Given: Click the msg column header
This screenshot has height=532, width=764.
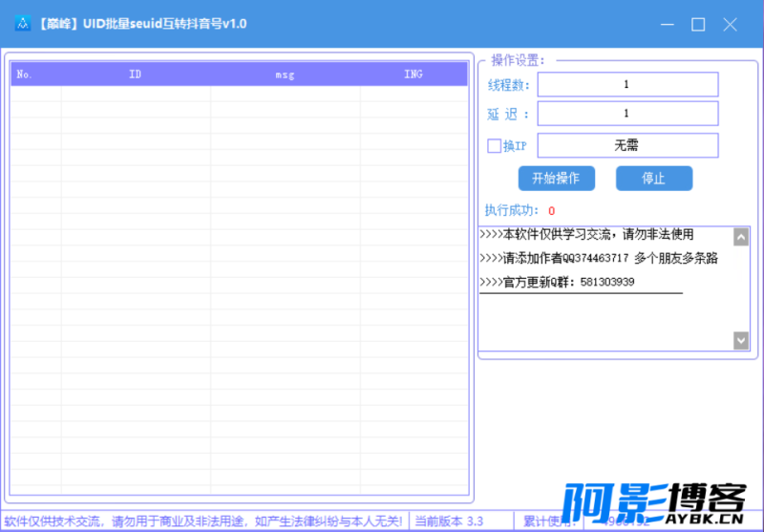Looking at the screenshot, I should pyautogui.click(x=285, y=74).
